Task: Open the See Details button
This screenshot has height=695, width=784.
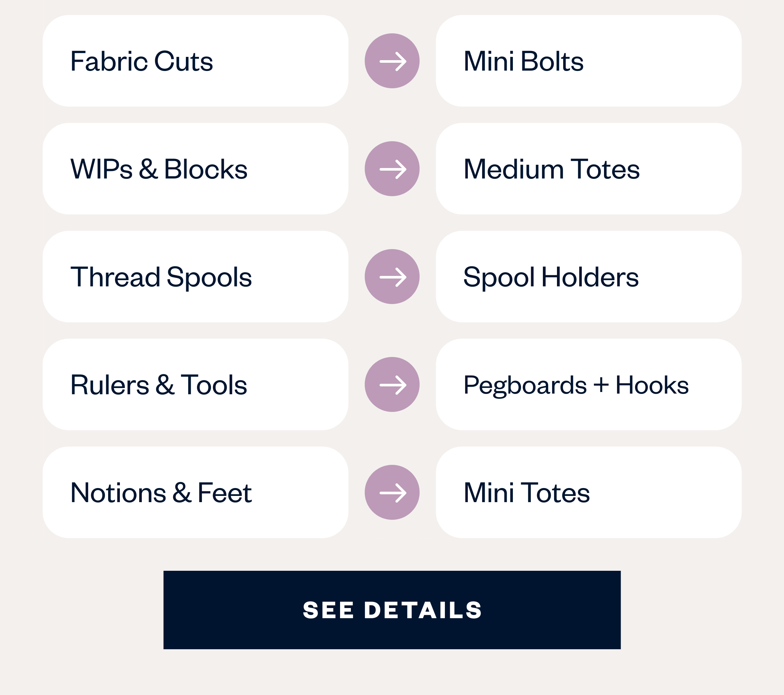Action: point(392,610)
